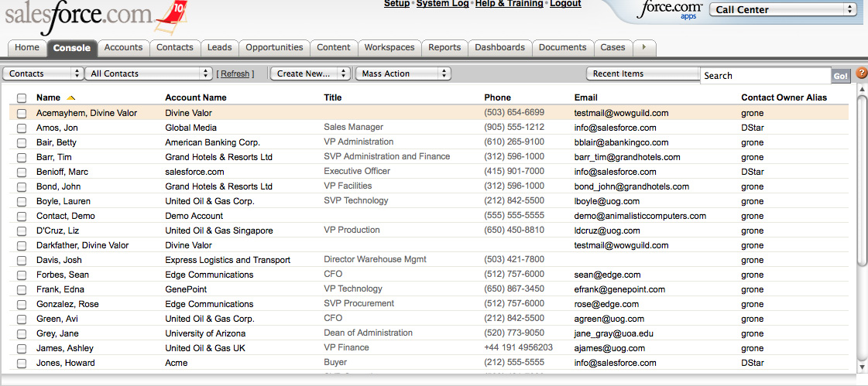The width and height of the screenshot is (868, 386).
Task: Open contact James, Ashley
Action: (x=65, y=348)
